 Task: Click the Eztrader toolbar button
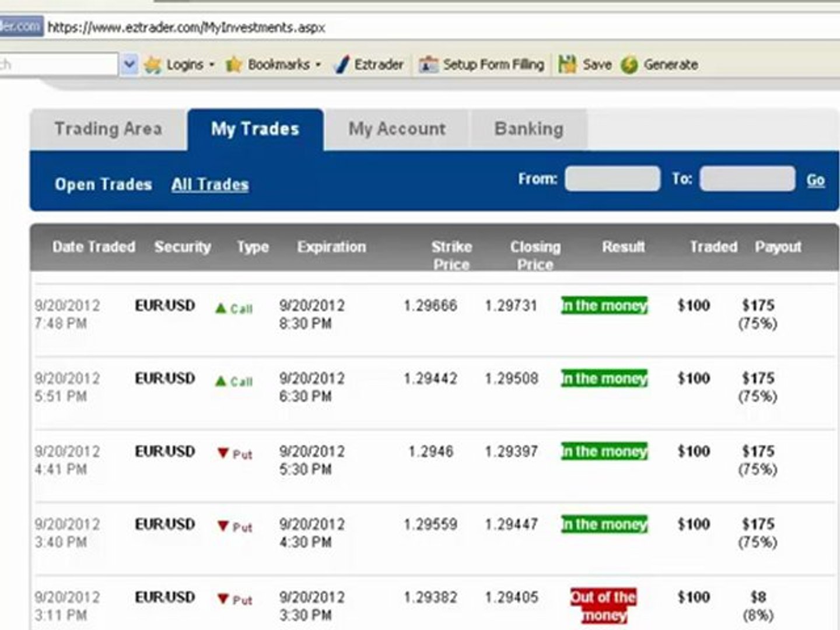point(369,65)
